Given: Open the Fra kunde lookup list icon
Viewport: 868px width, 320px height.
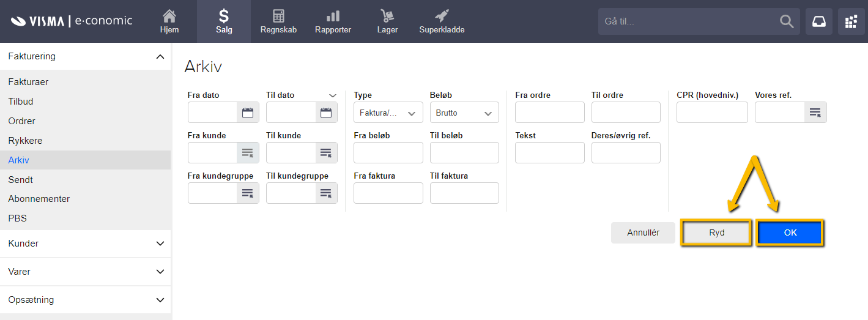Looking at the screenshot, I should (248, 153).
